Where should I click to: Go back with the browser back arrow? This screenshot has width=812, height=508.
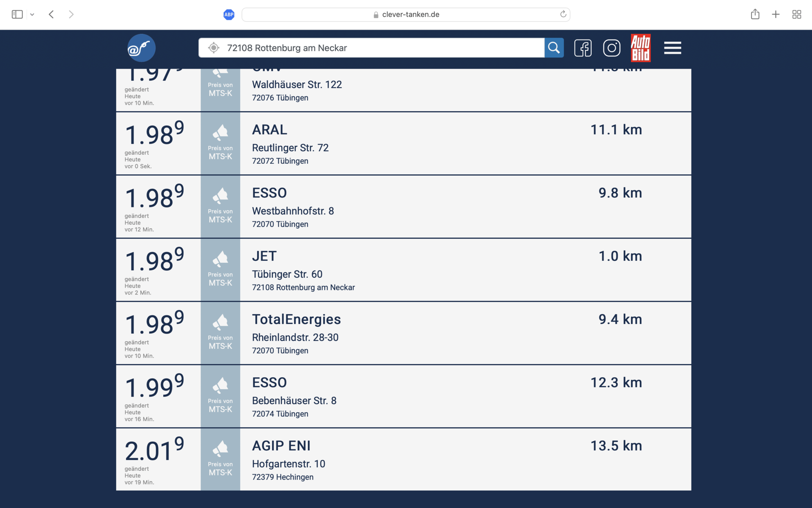click(x=51, y=14)
